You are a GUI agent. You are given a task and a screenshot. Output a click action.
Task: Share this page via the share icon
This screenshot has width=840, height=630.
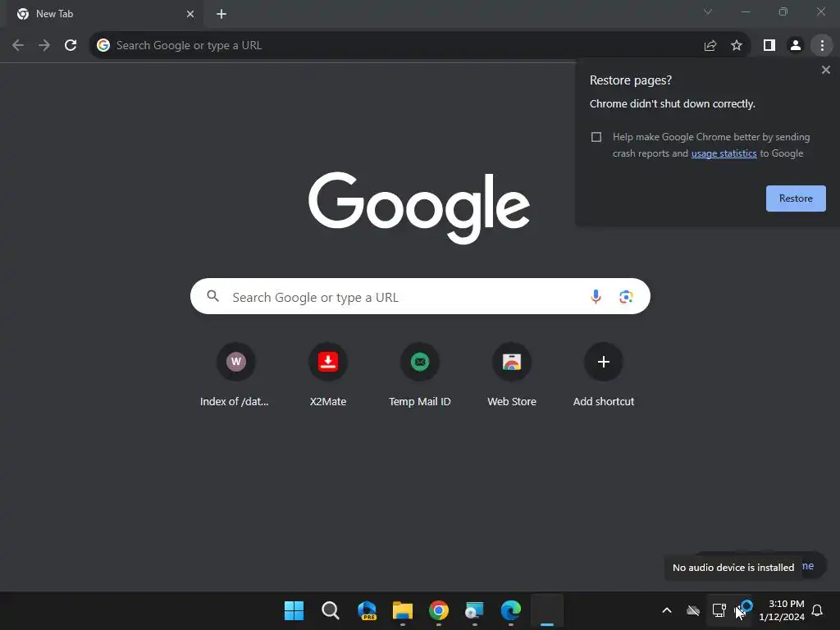click(710, 46)
